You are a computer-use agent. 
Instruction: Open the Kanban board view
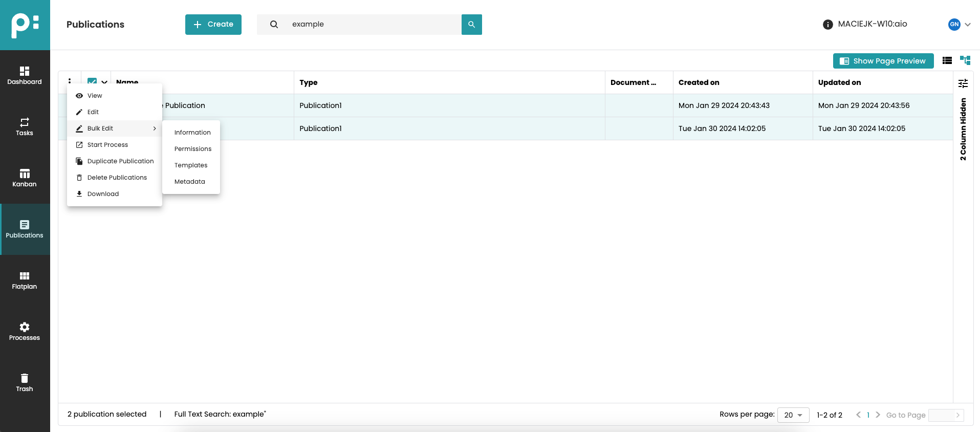click(x=25, y=178)
